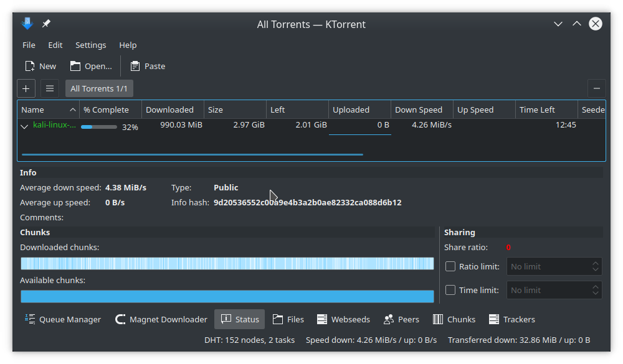This screenshot has height=364, width=623.
Task: Click the horizontal scrollbar in torrent list
Action: tap(192, 154)
